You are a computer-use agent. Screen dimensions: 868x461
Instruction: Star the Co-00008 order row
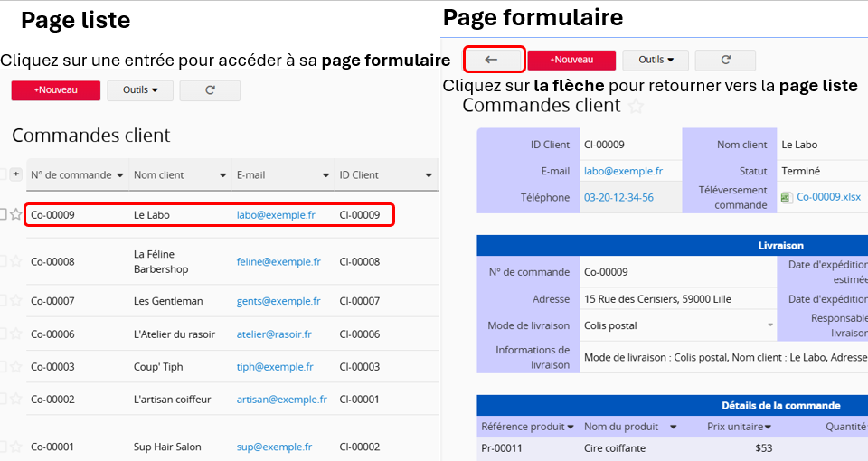click(15, 261)
